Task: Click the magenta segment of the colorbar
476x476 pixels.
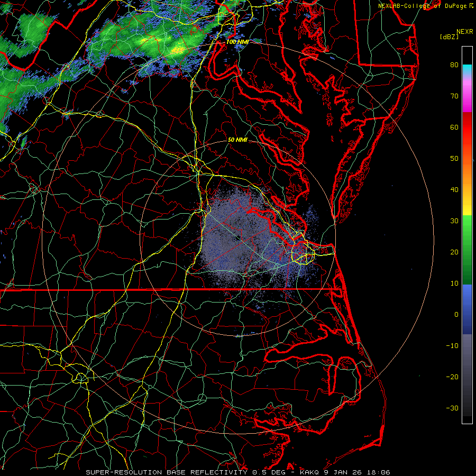Action: coord(467,100)
